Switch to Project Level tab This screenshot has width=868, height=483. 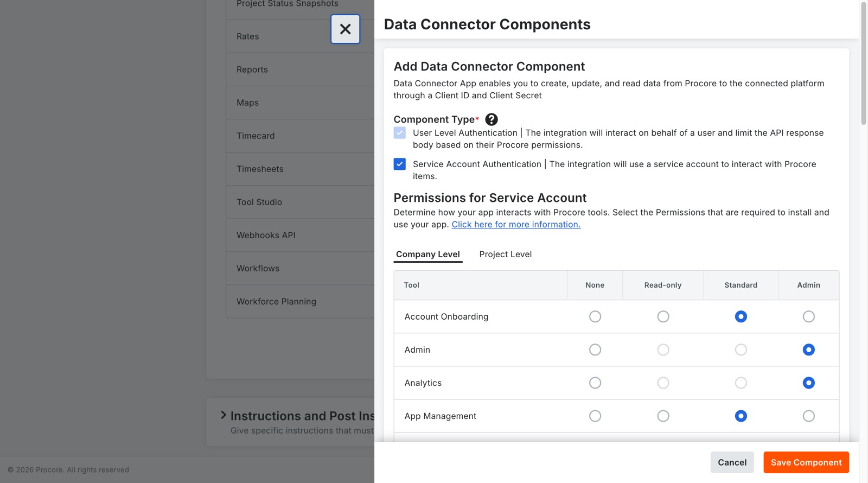click(506, 255)
